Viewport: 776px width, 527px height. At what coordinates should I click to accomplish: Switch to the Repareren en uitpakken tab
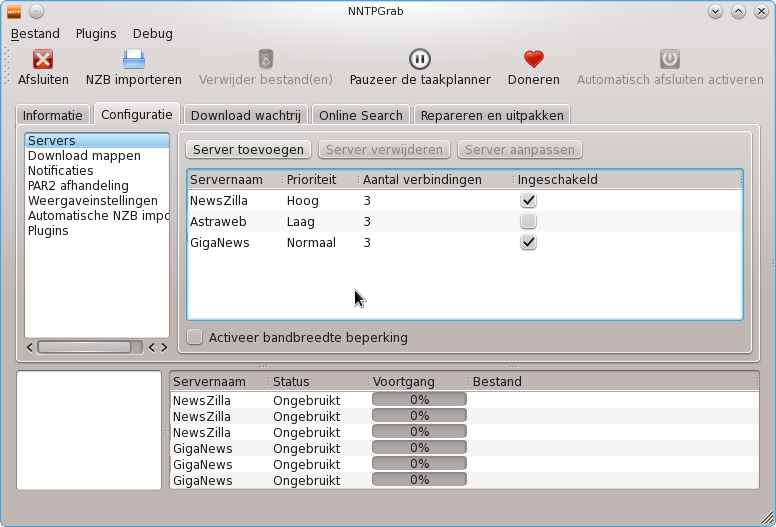coord(492,115)
